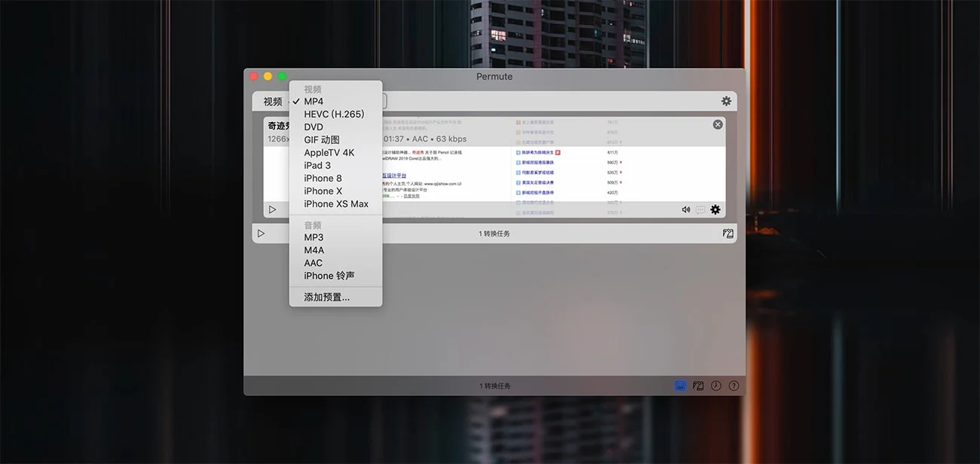Screen dimensions: 980x464
Task: Open the preset settings gear in the top bar
Action: pyautogui.click(x=726, y=101)
